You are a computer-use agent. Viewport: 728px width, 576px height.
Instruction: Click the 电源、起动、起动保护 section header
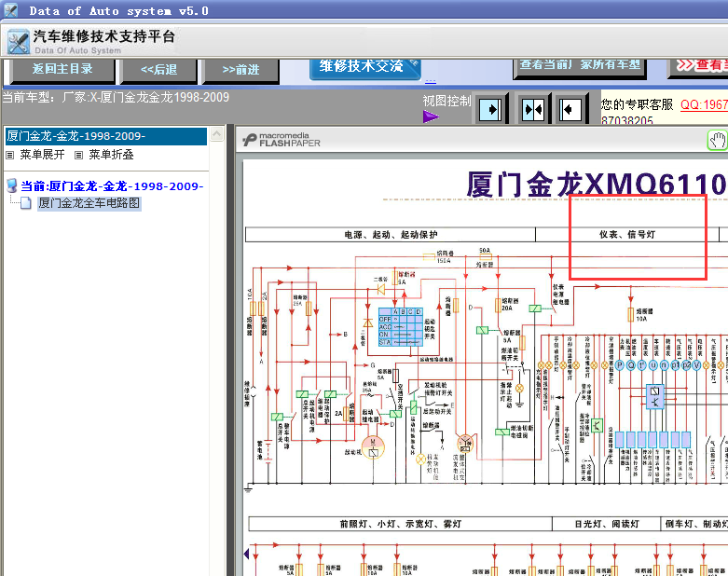(391, 234)
